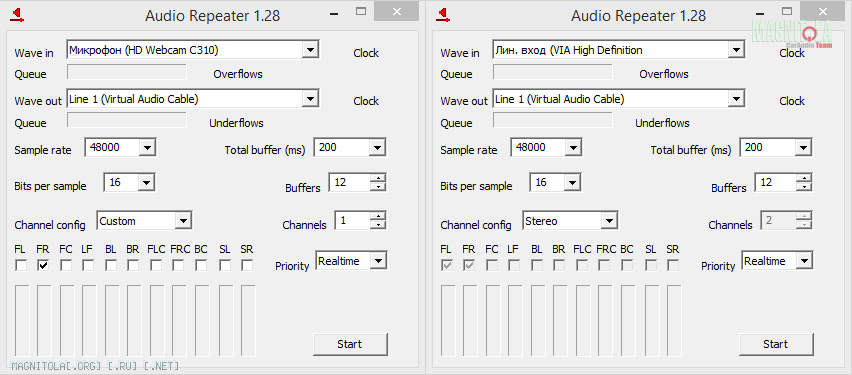Open Bits per sample dropdown, left window
The height and width of the screenshot is (375, 852).
pyautogui.click(x=146, y=183)
